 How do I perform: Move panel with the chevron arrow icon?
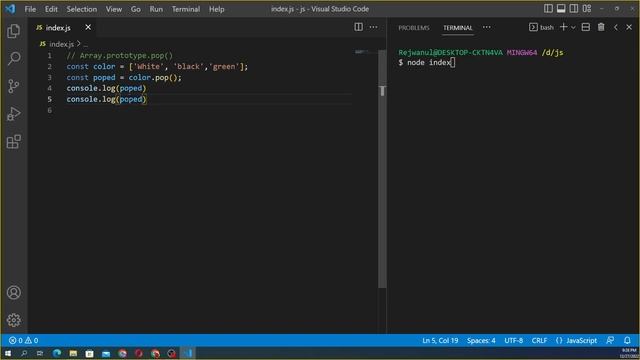[616, 27]
